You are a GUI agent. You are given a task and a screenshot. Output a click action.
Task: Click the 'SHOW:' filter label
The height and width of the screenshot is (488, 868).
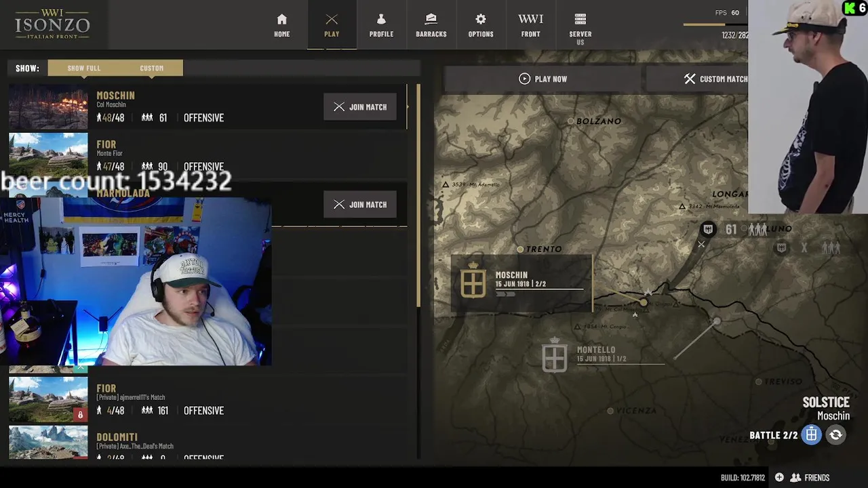tap(27, 68)
